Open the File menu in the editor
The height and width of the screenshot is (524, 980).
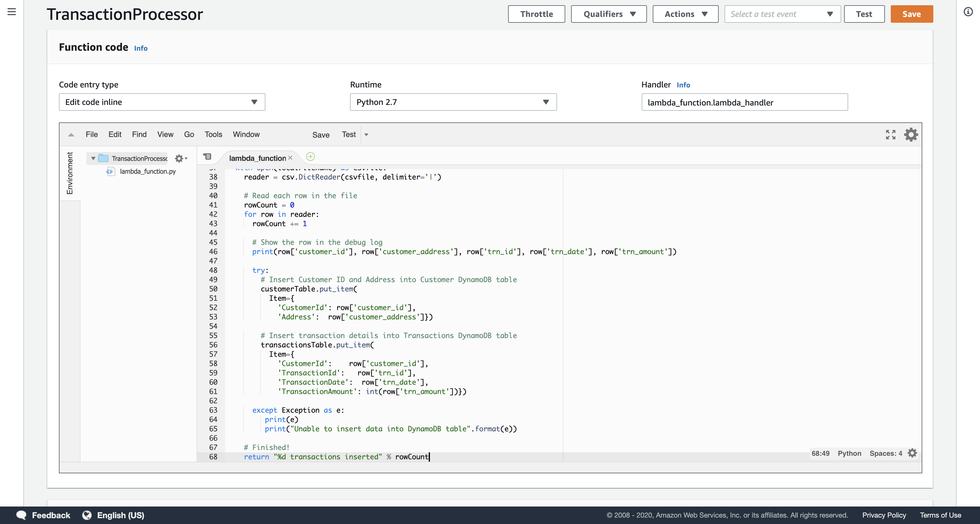[91, 134]
